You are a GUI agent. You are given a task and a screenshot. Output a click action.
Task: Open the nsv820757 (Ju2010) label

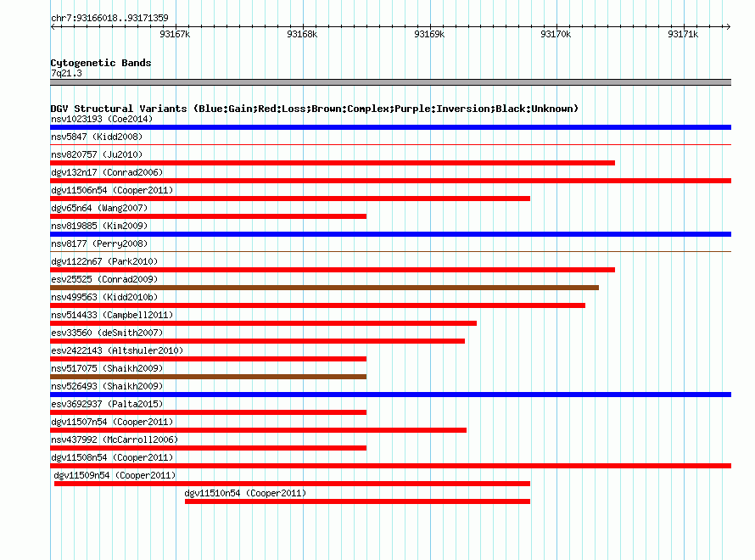[97, 154]
